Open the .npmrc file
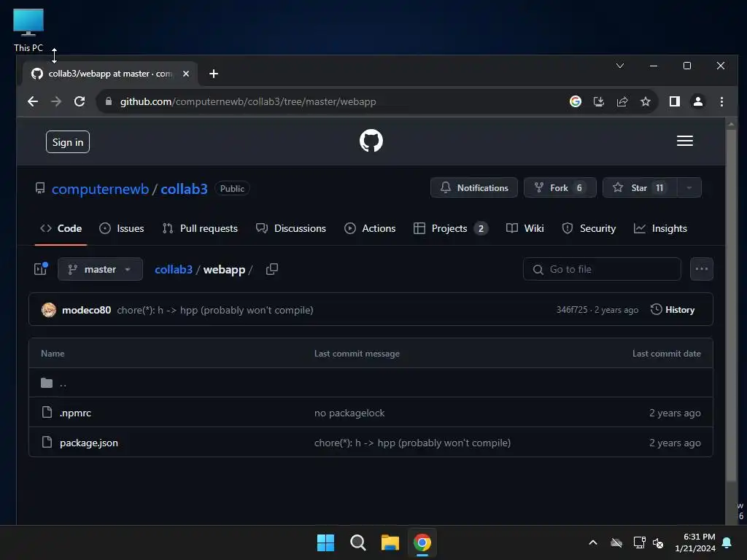 point(75,413)
